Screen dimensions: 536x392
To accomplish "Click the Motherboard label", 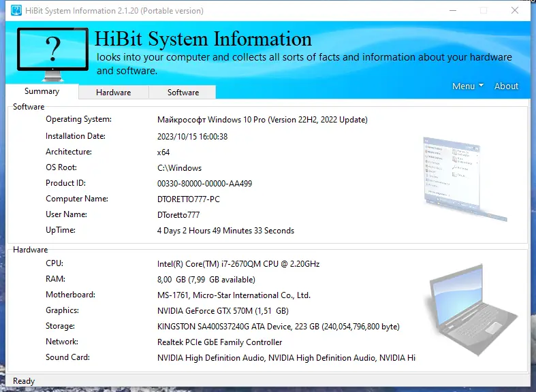I will [70, 295].
